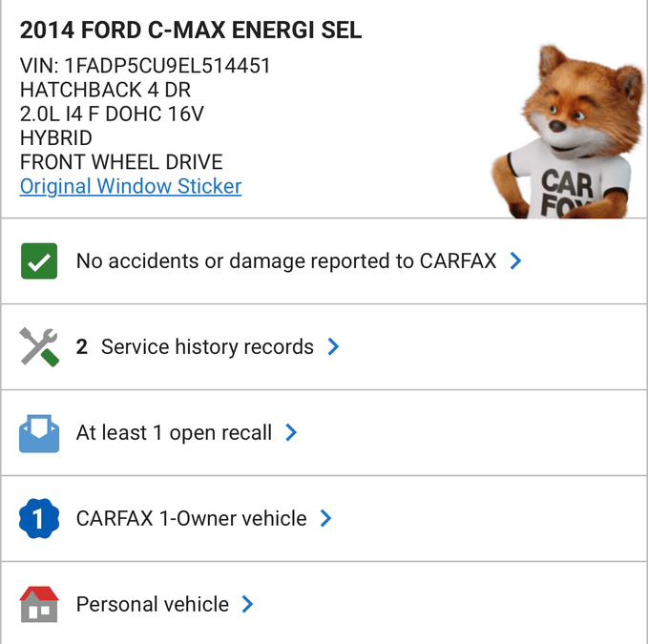
Task: Click the VIN number text
Action: click(x=145, y=66)
